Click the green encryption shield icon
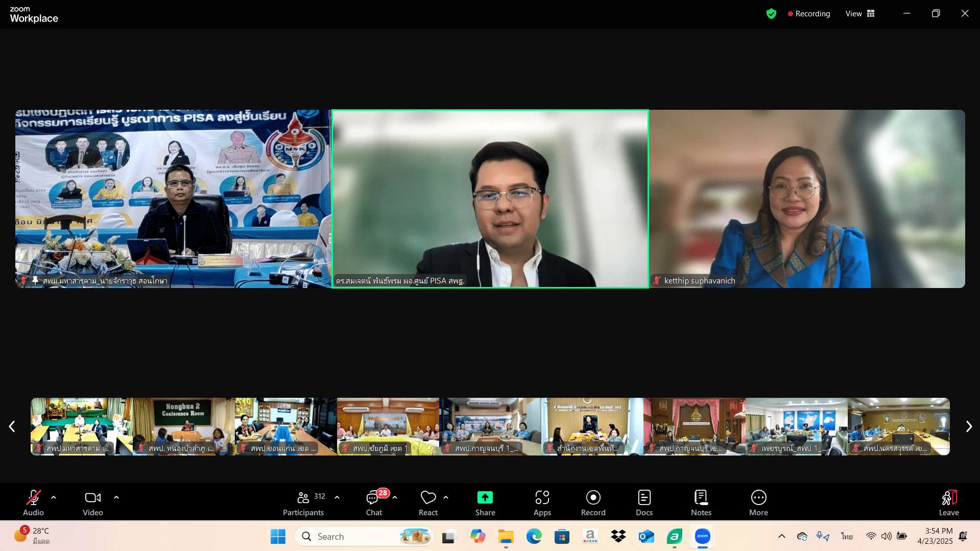 coord(771,14)
